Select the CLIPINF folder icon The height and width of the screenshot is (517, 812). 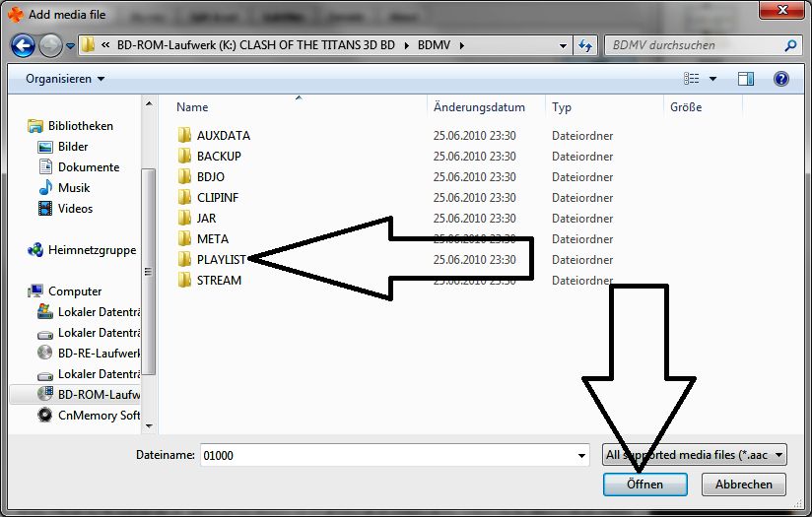tap(184, 197)
